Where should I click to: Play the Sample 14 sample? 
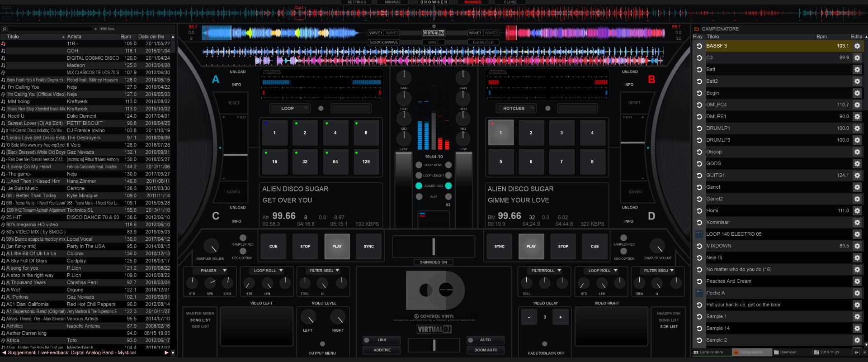[699, 329]
